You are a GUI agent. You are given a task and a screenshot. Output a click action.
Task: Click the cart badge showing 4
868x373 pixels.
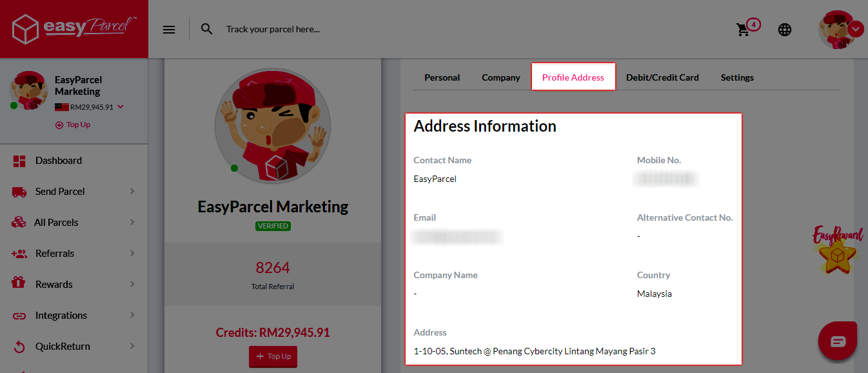(753, 25)
